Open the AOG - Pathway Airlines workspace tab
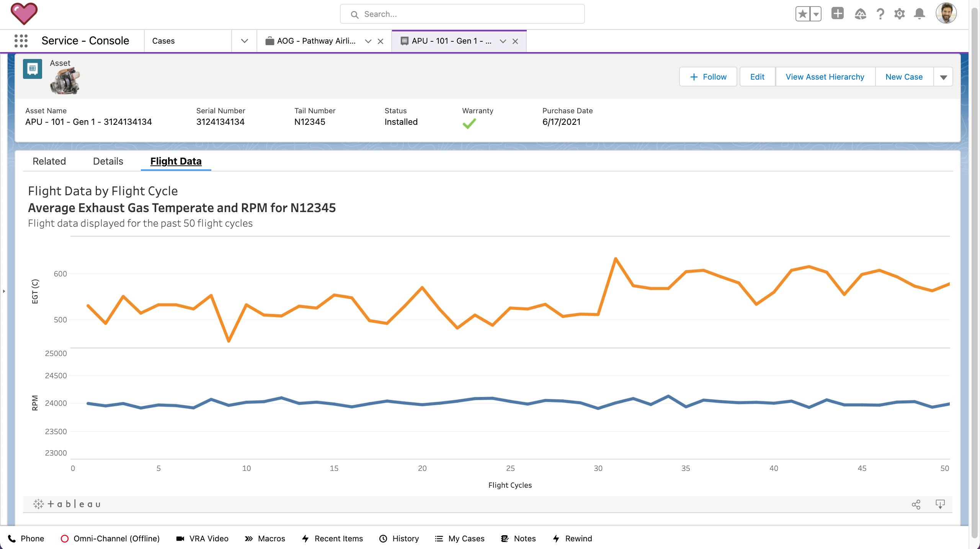Image resolution: width=980 pixels, height=549 pixels. [x=316, y=41]
